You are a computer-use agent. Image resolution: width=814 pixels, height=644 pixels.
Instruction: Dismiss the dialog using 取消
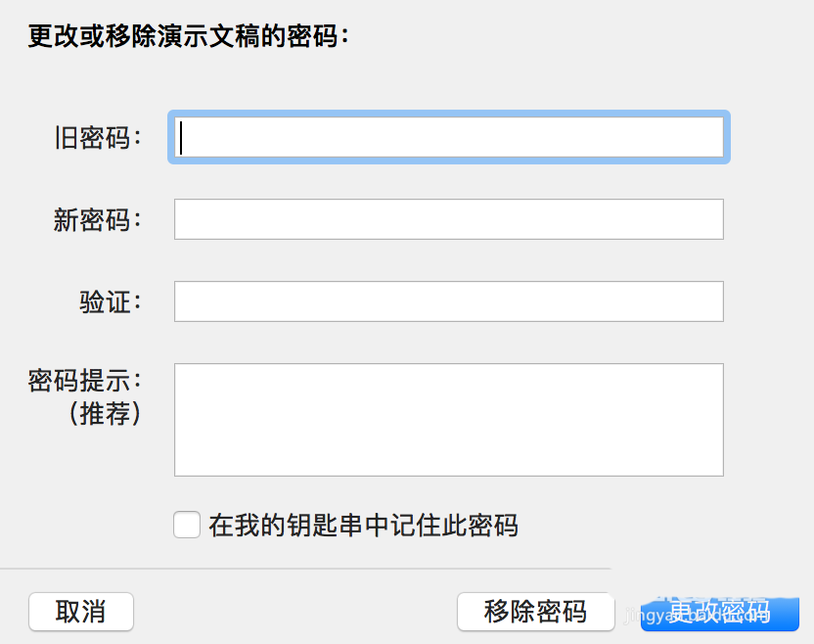81,611
